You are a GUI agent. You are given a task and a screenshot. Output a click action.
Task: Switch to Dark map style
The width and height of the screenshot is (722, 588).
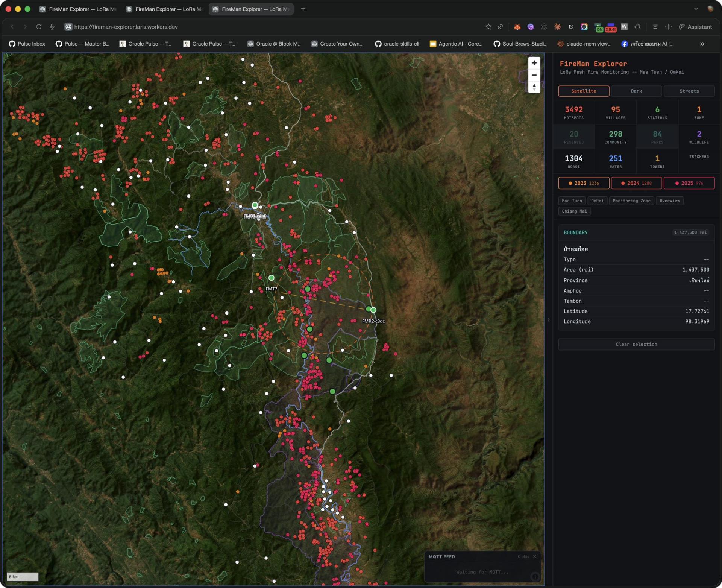point(636,91)
